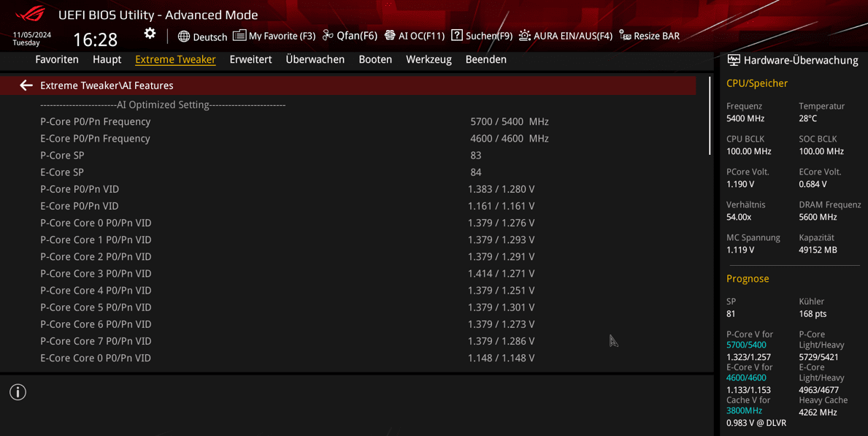The height and width of the screenshot is (436, 868).
Task: Open settings via the gear icon
Action: (150, 34)
